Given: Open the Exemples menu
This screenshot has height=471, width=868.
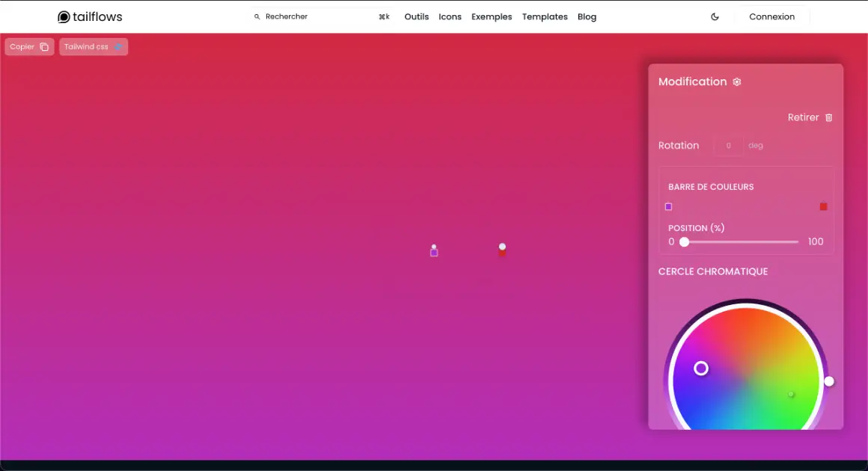Looking at the screenshot, I should coord(492,16).
